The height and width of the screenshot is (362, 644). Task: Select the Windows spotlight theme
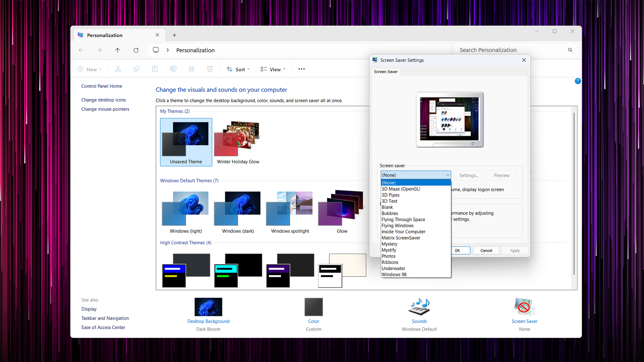[x=290, y=212]
